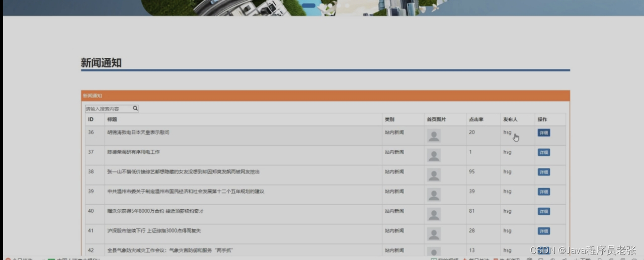Click the placeholder image in row 38
This screenshot has width=644, height=260.
pos(434,175)
